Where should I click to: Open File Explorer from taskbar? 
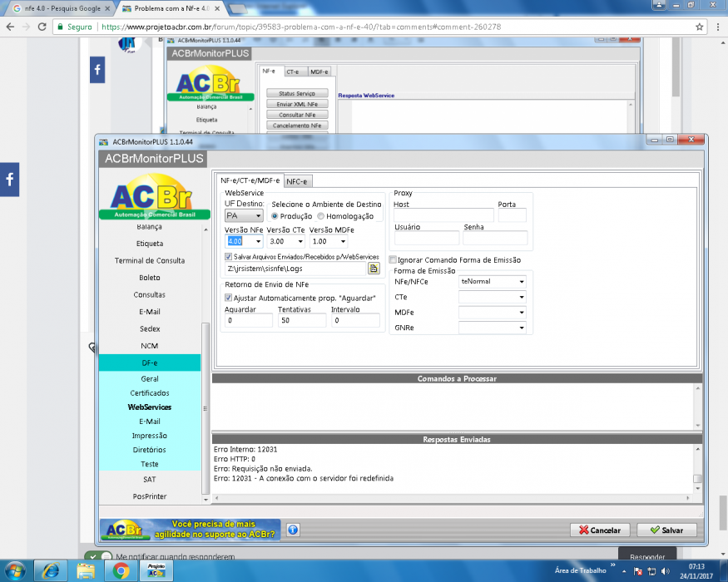pos(86,570)
